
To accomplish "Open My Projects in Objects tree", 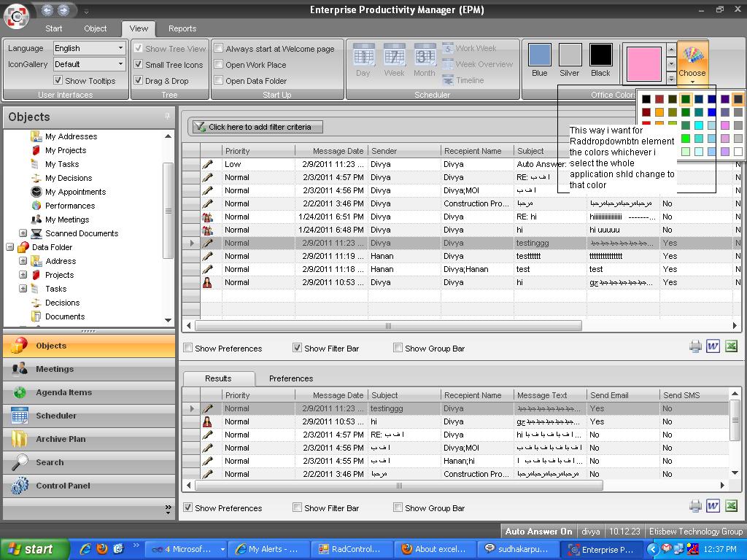I will click(x=66, y=150).
